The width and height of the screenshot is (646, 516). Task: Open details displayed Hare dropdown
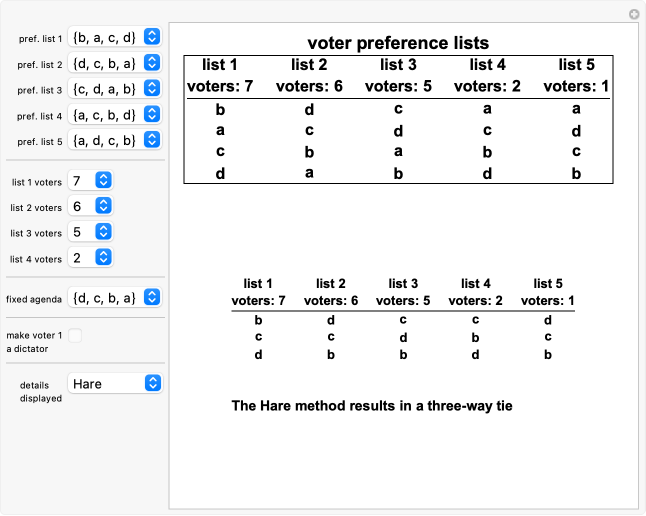pos(114,383)
